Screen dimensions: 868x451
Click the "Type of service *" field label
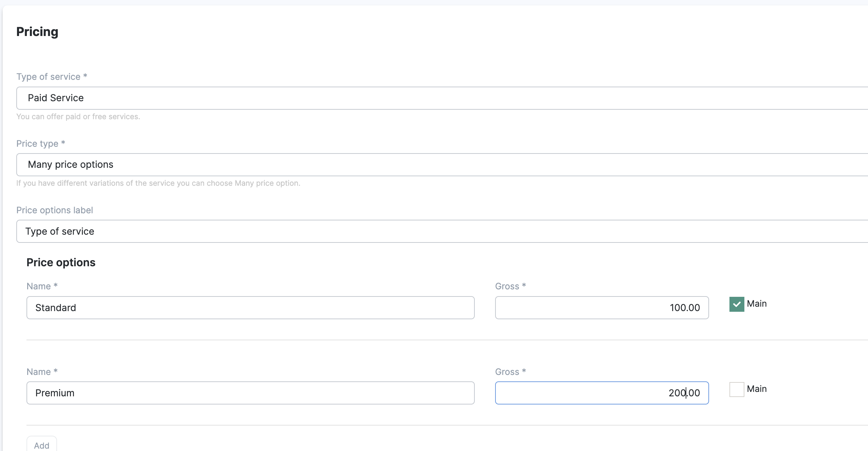(x=52, y=77)
